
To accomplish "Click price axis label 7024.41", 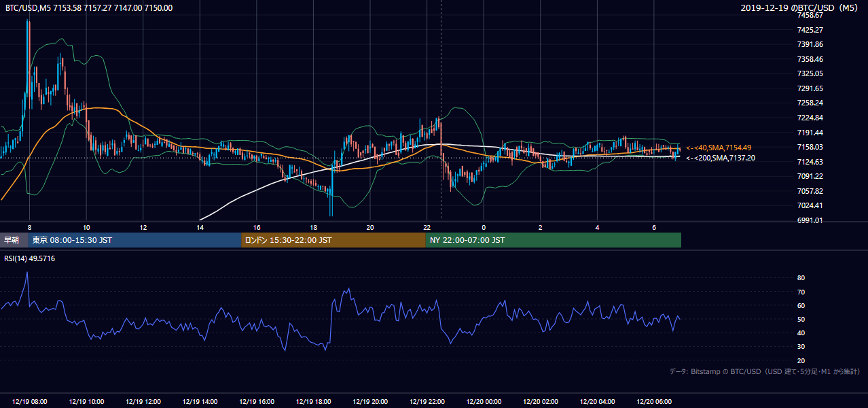I will pyautogui.click(x=810, y=205).
